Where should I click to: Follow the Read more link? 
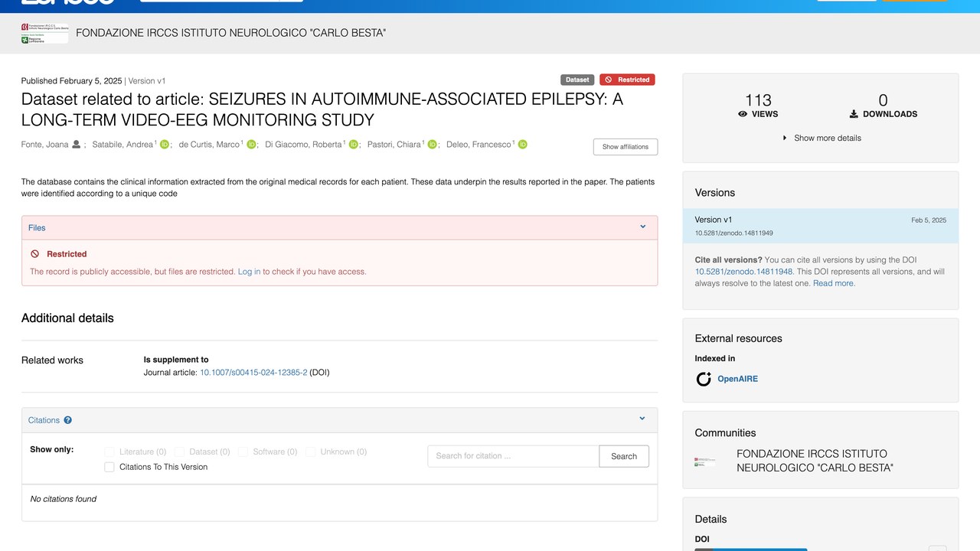coord(834,283)
